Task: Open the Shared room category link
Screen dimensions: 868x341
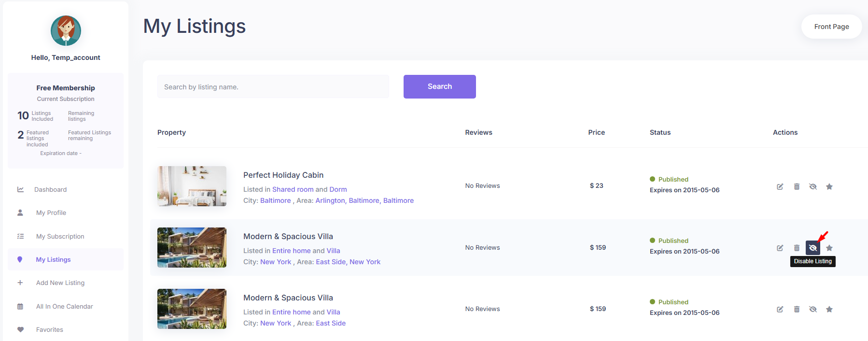Action: 293,189
